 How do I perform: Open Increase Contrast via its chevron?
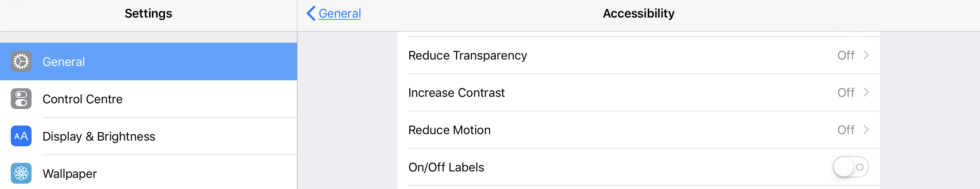pyautogui.click(x=866, y=93)
